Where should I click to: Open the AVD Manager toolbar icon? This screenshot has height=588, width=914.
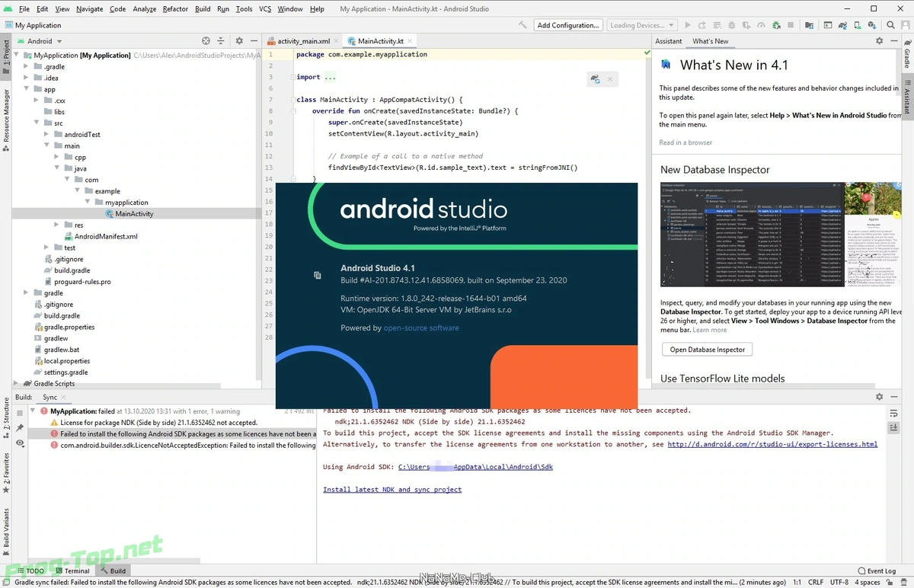click(858, 25)
